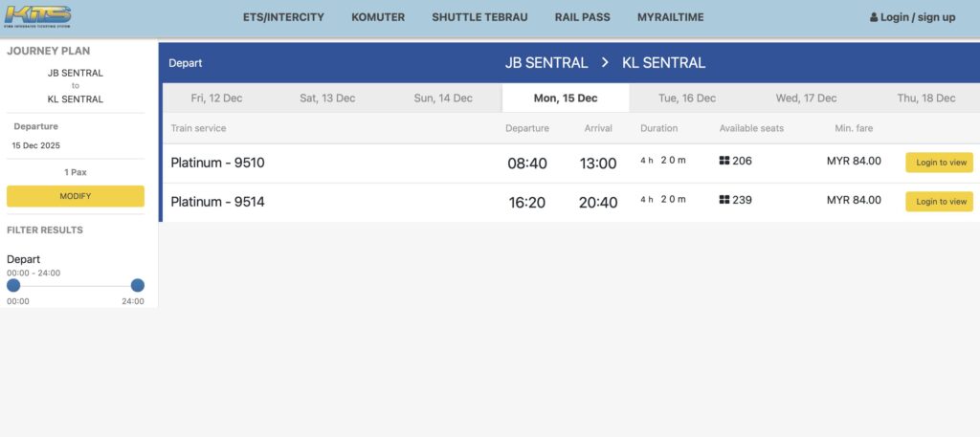Go to Shuttle Tebrau page

coord(479,17)
